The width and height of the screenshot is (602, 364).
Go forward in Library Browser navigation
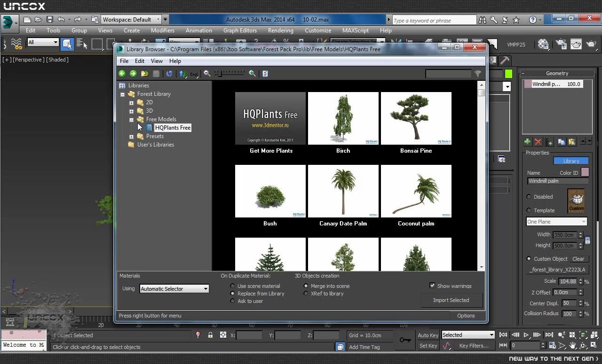pyautogui.click(x=133, y=73)
